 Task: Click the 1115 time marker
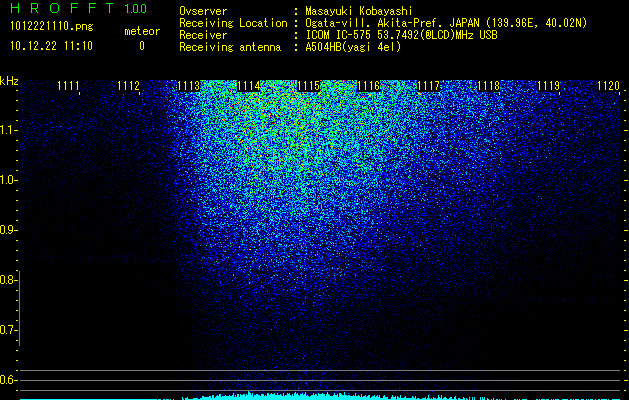[x=308, y=86]
